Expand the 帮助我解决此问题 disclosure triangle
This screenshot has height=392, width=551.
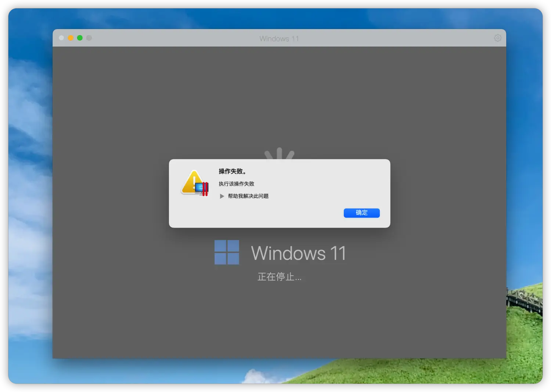222,196
